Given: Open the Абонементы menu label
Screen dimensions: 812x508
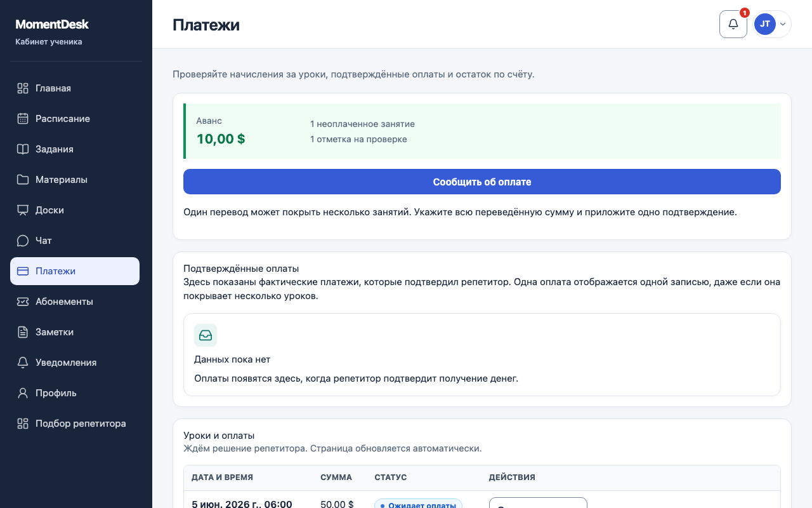Looking at the screenshot, I should pyautogui.click(x=64, y=302).
